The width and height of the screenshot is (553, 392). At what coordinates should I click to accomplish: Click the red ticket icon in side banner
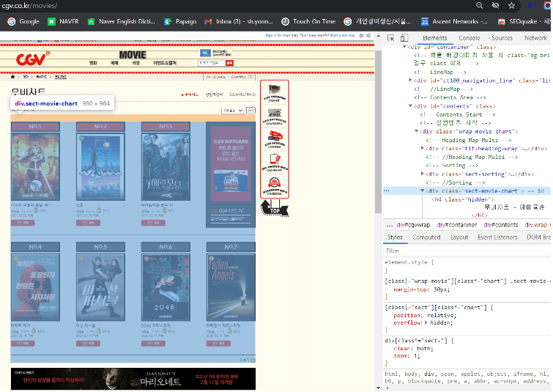275,139
